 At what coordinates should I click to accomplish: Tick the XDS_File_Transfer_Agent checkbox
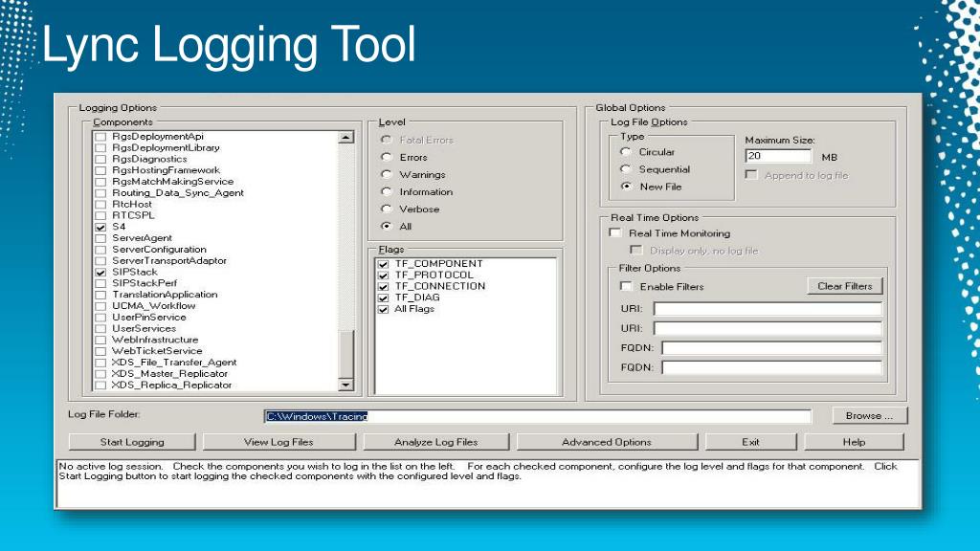pos(100,363)
